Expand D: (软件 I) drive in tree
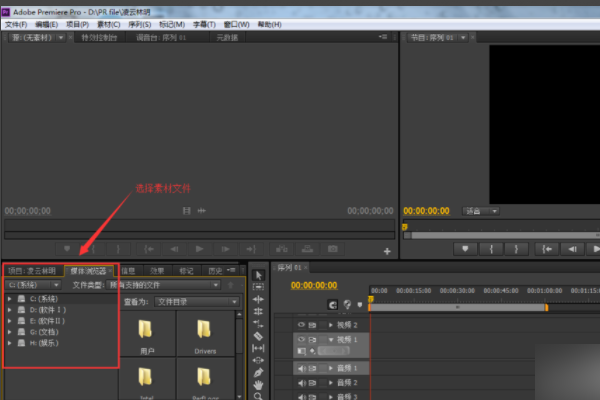Viewport: 600px width, 400px height. click(10, 310)
